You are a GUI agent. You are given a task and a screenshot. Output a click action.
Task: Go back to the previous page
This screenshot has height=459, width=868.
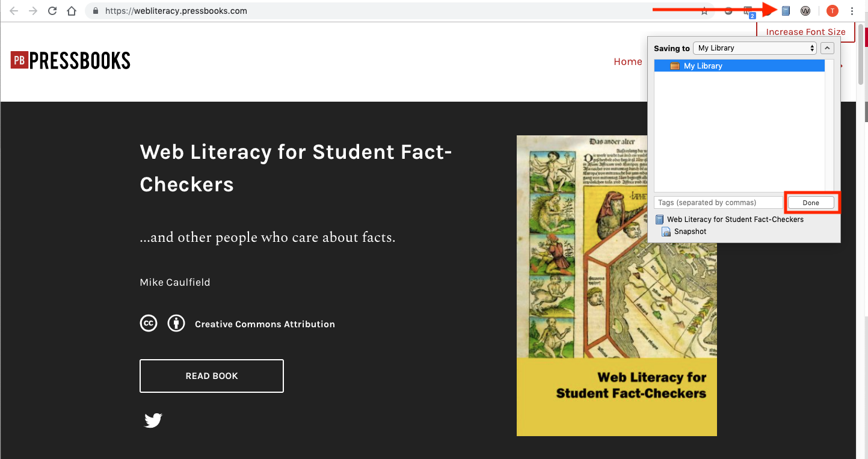pos(14,11)
